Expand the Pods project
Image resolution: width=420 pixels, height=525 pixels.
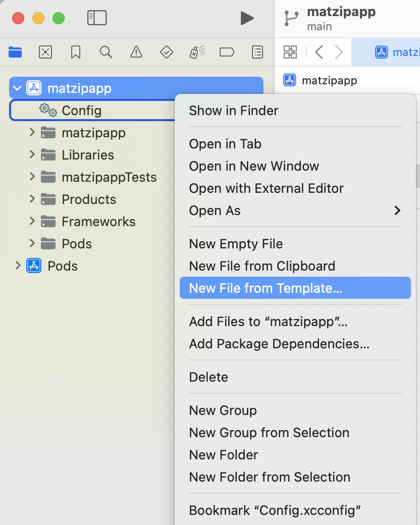18,266
